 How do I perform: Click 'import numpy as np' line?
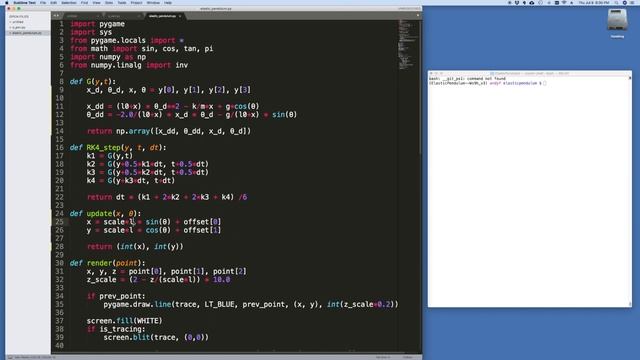(x=108, y=57)
